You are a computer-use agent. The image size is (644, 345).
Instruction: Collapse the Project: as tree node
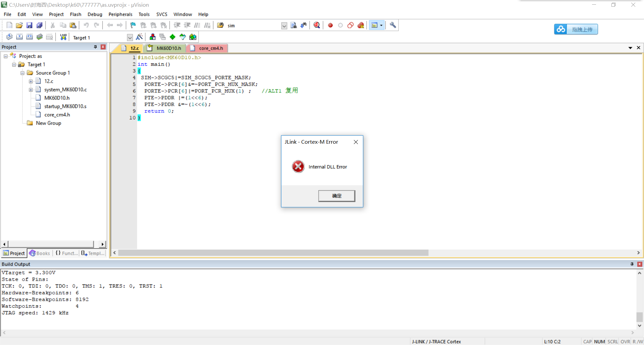click(6, 56)
